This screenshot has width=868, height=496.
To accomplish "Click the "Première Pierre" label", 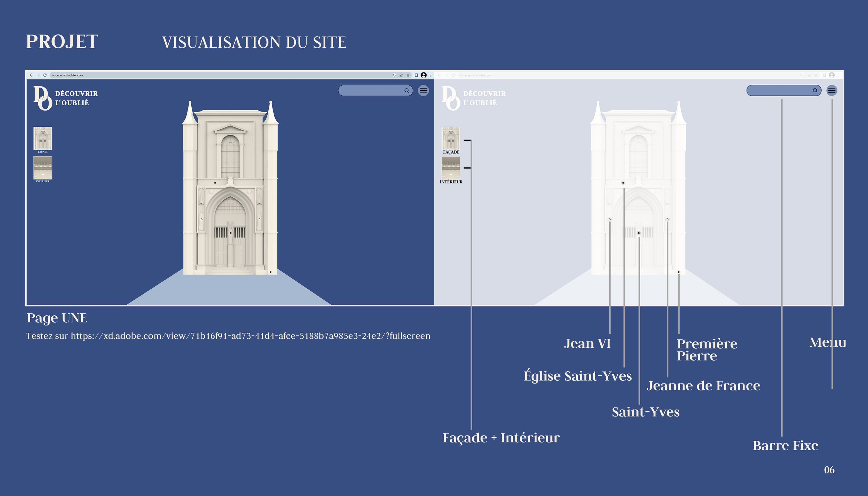I will [707, 350].
